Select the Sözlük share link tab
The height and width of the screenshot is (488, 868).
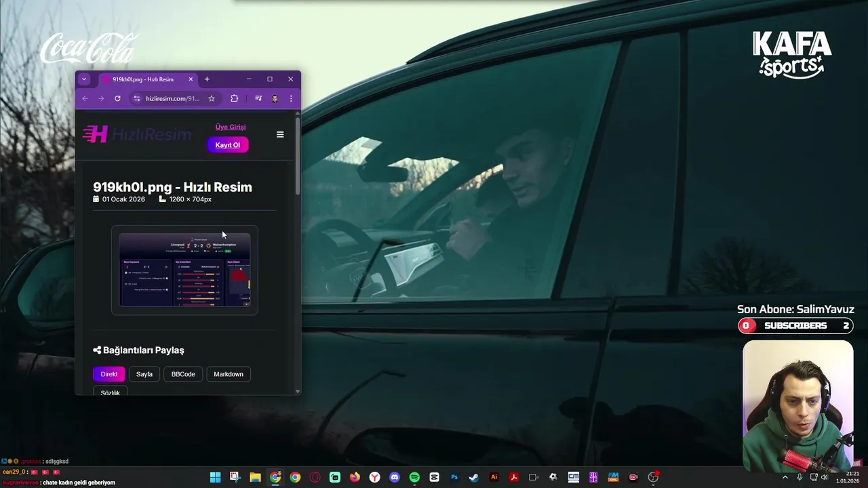click(x=110, y=391)
